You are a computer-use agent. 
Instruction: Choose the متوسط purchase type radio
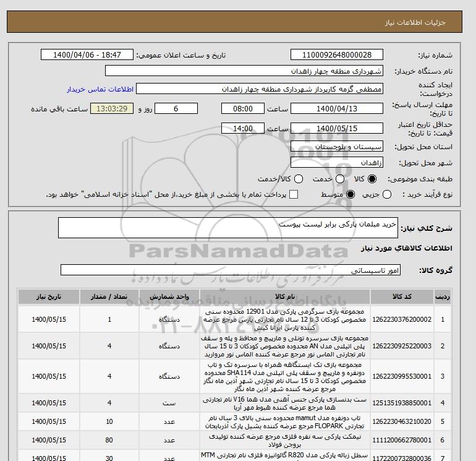click(x=351, y=194)
